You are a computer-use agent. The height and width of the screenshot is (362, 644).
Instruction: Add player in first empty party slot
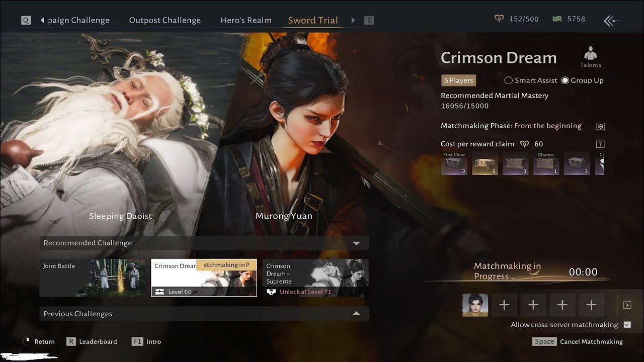pyautogui.click(x=504, y=305)
